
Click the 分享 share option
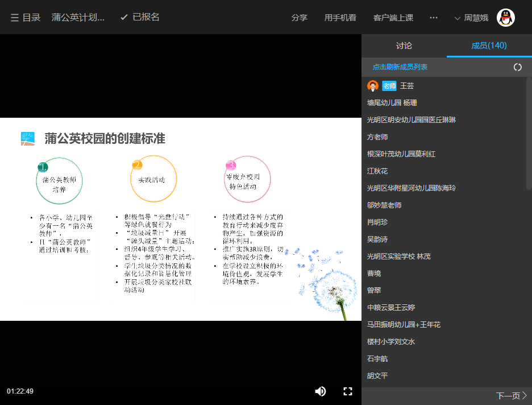coord(300,17)
